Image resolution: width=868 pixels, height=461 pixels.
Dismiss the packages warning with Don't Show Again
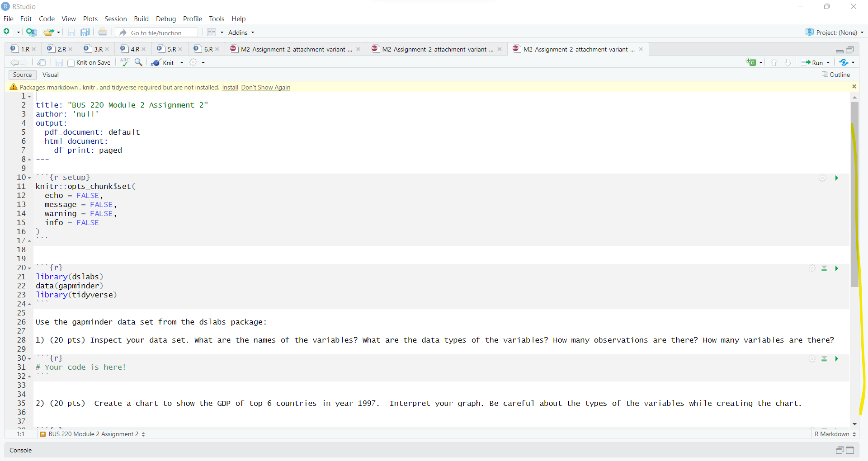[266, 87]
